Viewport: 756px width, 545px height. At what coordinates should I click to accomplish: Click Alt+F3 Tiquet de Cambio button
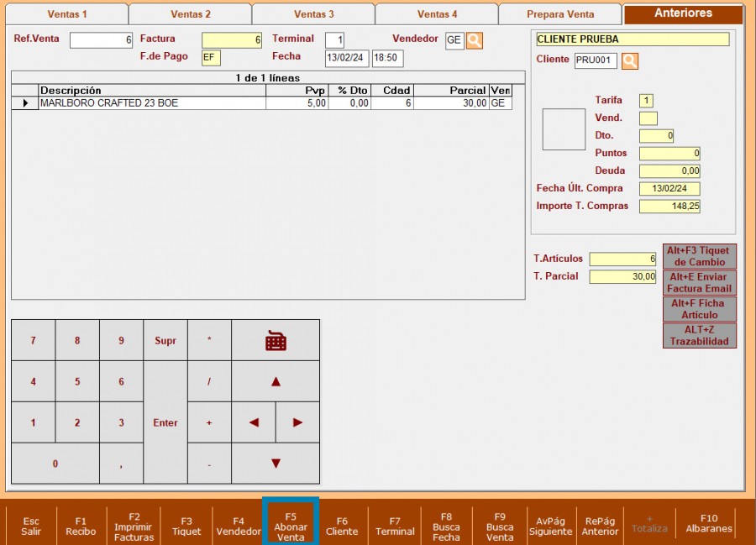pyautogui.click(x=700, y=256)
